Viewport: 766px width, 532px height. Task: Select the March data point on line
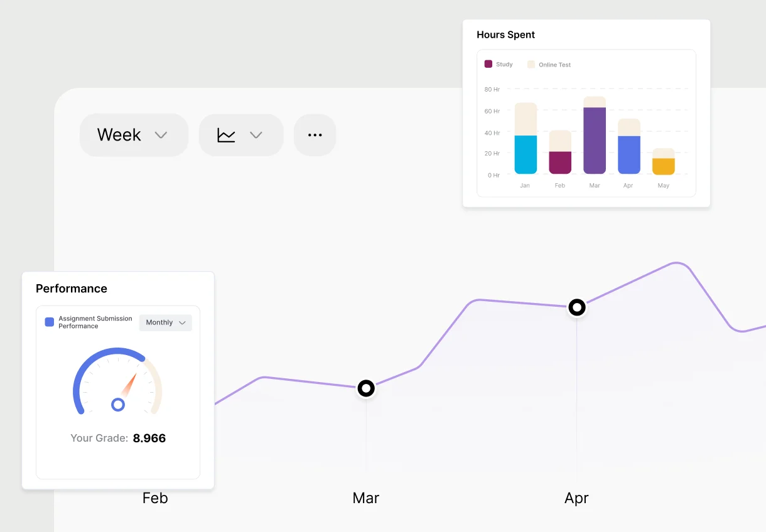(366, 388)
